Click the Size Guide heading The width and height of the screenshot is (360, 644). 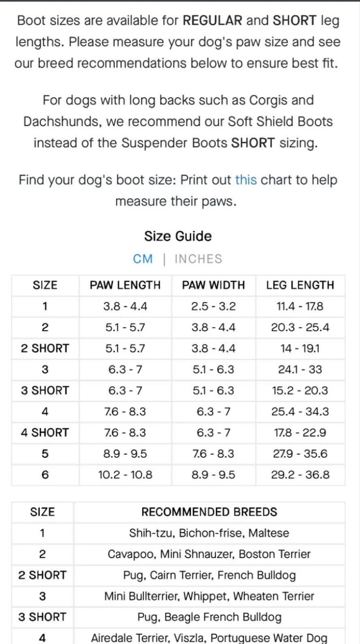coord(178,236)
